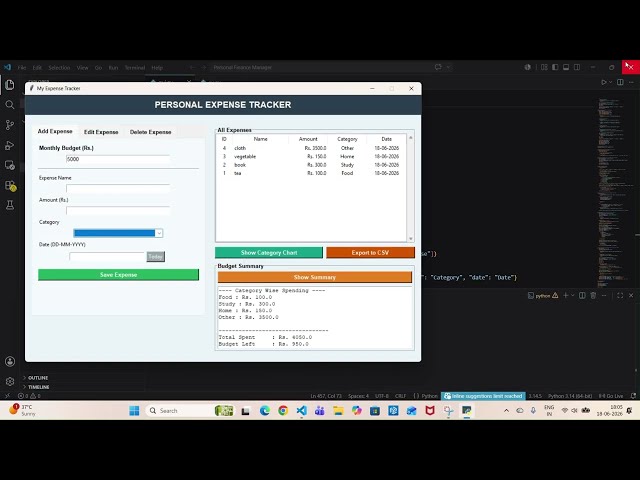Open the Windows Start button
Viewport: 640px width, 480px height.
click(134, 411)
